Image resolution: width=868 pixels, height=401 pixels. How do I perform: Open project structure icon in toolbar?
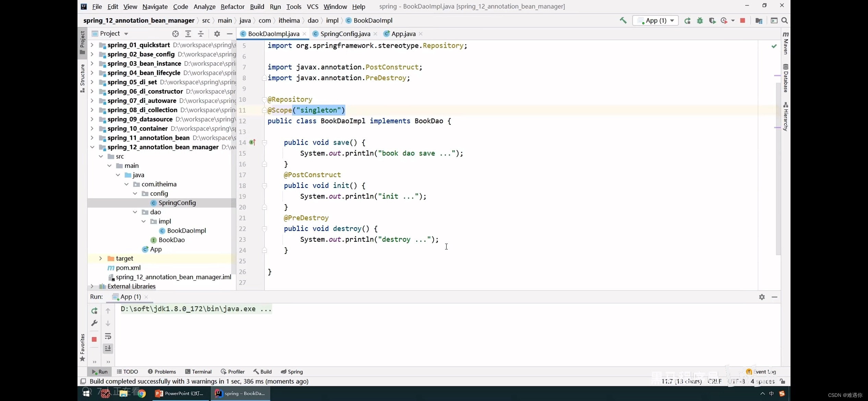pyautogui.click(x=759, y=21)
